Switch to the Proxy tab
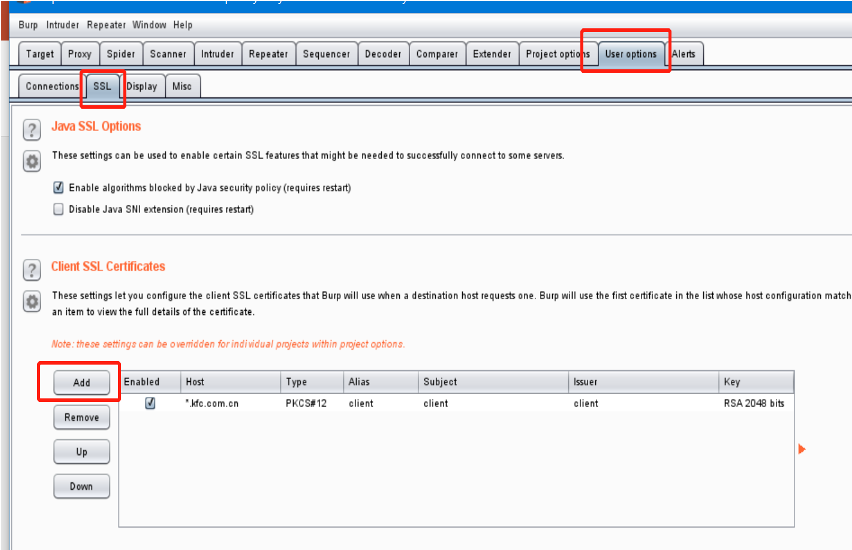The image size is (852, 550). [x=80, y=54]
